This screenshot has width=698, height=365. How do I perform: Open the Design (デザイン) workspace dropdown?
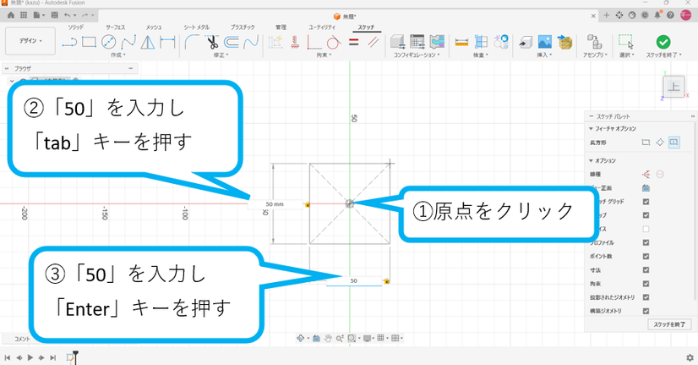30,41
